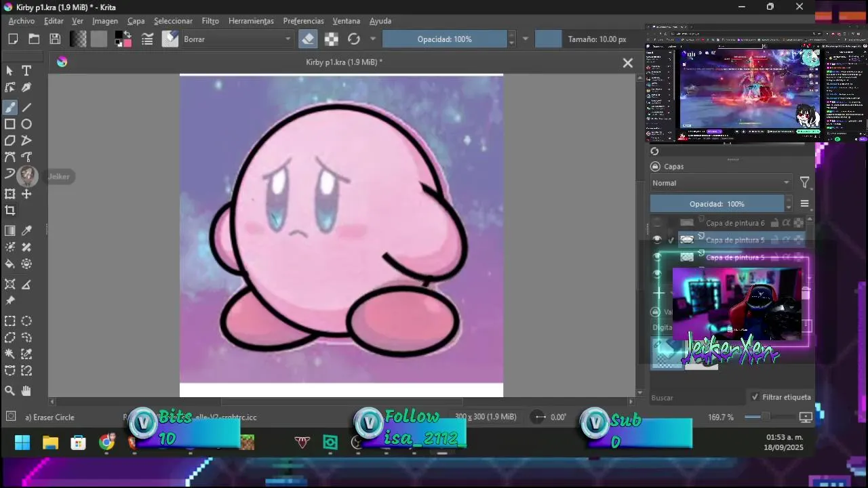Select the Freehand Path tool
Image resolution: width=868 pixels, height=488 pixels.
pyautogui.click(x=26, y=157)
